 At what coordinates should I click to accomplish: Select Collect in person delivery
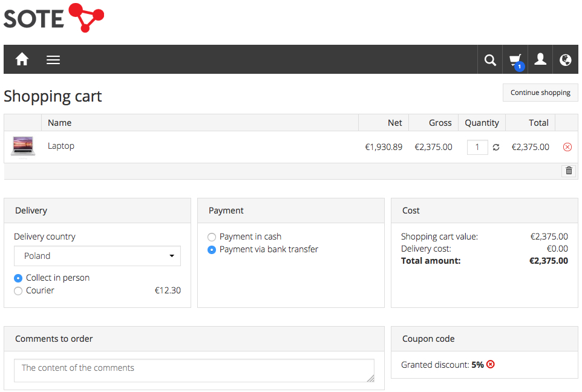click(x=18, y=278)
